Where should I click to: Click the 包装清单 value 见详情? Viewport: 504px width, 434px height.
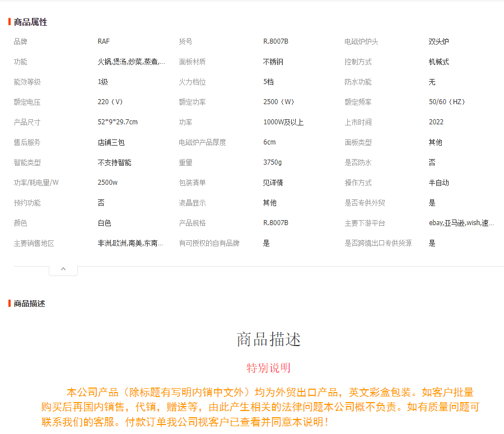pyautogui.click(x=273, y=183)
